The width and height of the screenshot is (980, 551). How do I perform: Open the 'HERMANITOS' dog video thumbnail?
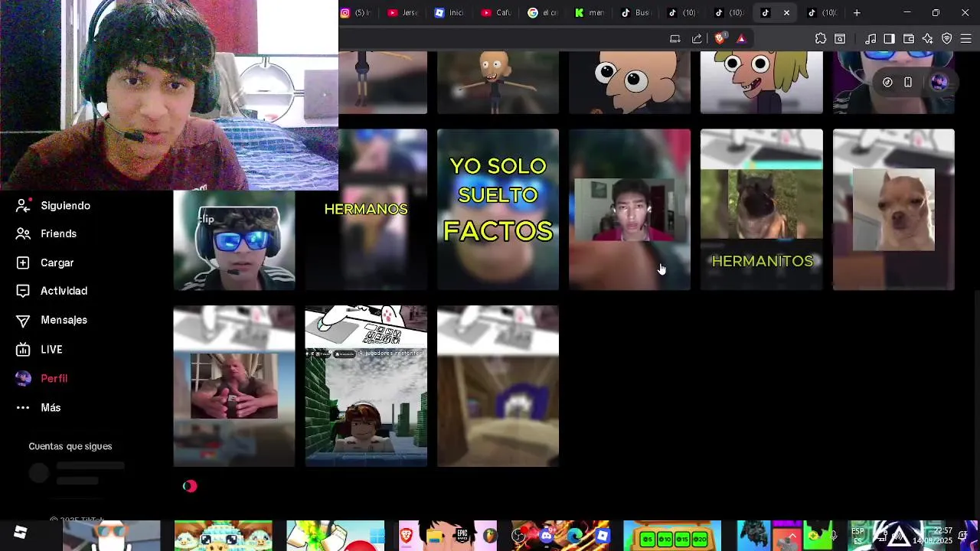point(762,210)
